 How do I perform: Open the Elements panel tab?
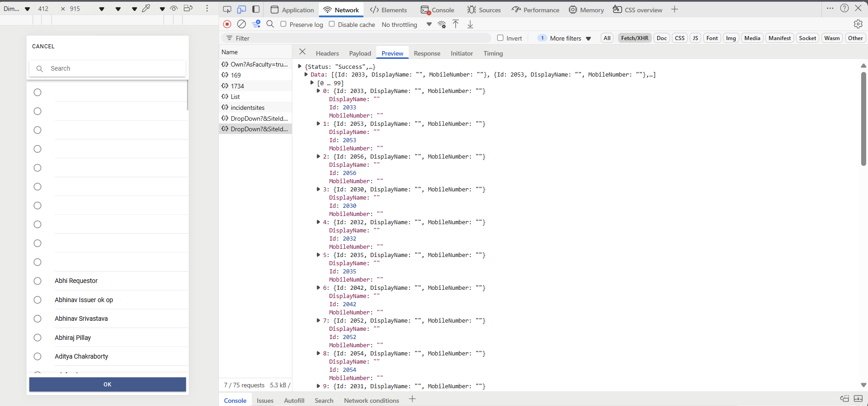[389, 10]
